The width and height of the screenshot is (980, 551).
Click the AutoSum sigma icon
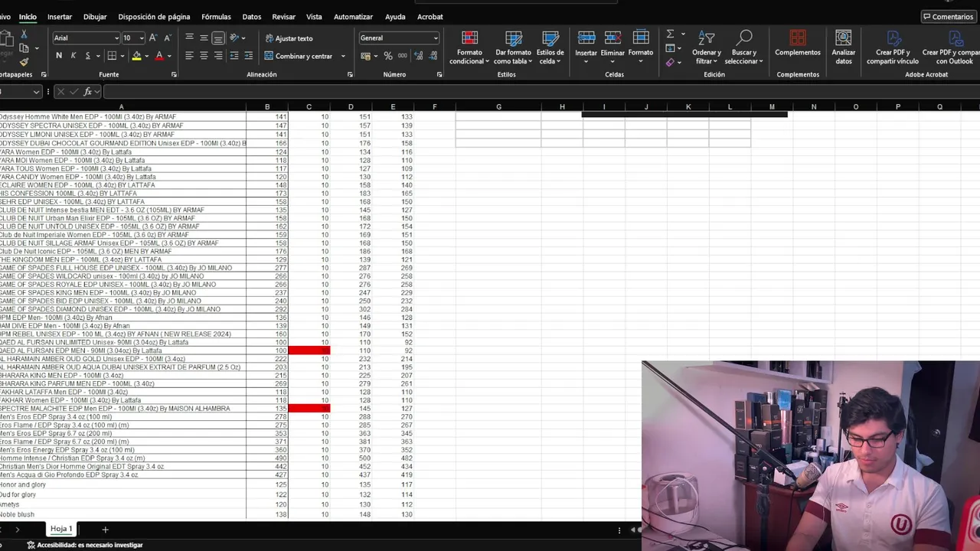(670, 34)
